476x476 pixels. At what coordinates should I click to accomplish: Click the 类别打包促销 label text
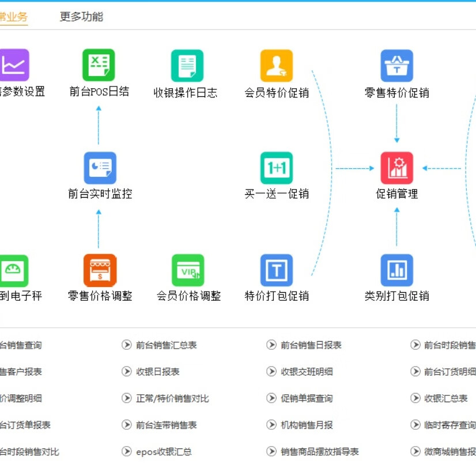click(397, 296)
